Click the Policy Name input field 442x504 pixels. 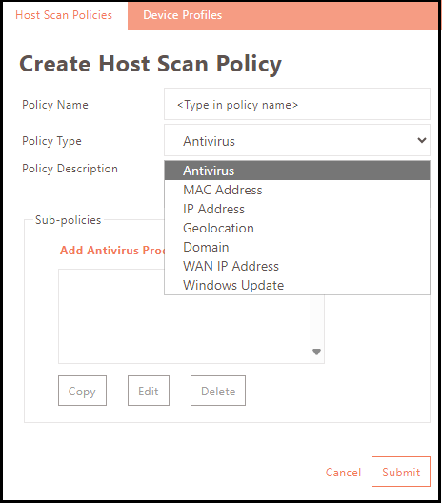coord(297,104)
